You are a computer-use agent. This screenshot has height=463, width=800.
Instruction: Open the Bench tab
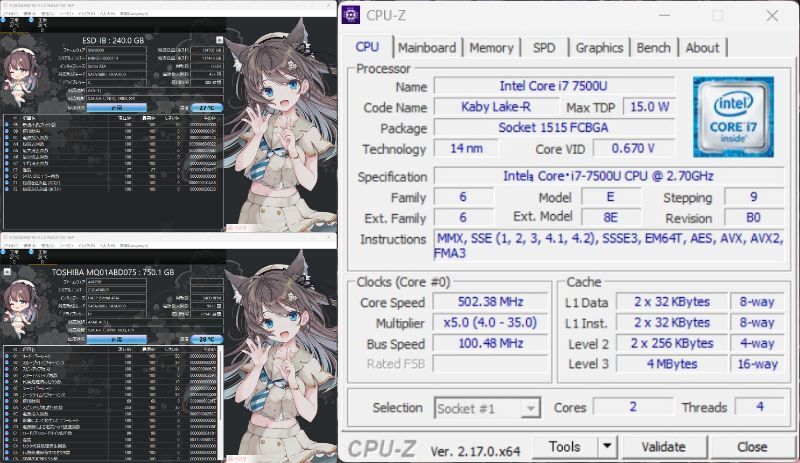tap(654, 48)
